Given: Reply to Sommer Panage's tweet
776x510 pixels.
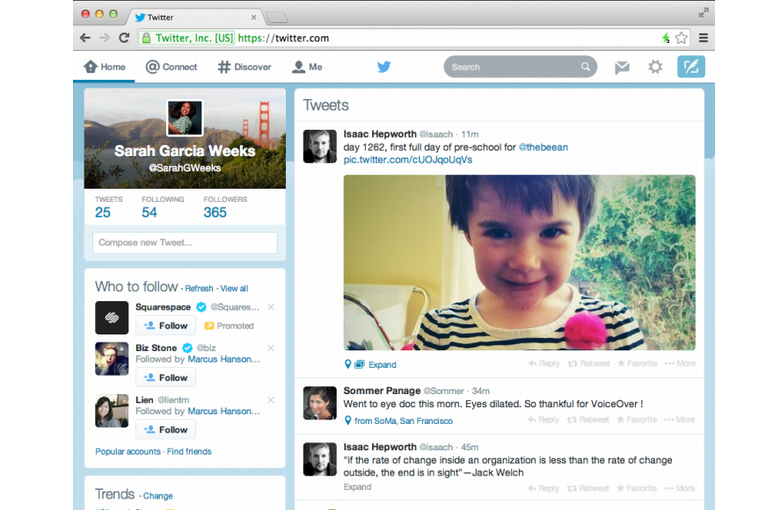Looking at the screenshot, I should coord(543,420).
